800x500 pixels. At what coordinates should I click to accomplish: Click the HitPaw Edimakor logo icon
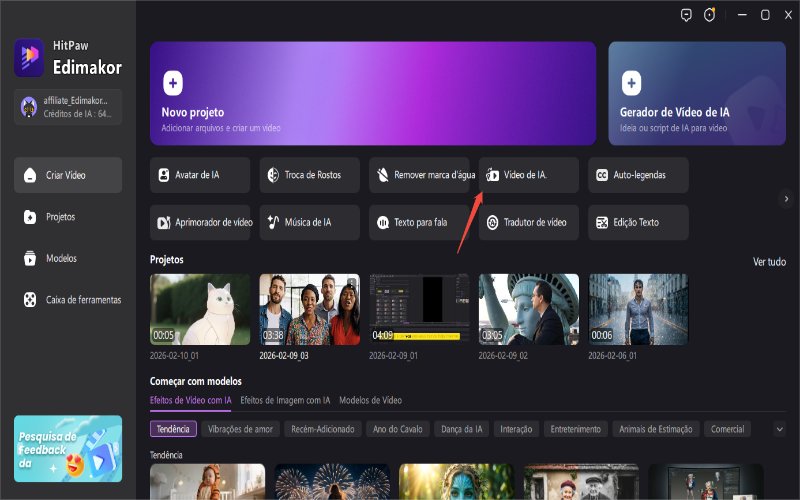[29, 58]
